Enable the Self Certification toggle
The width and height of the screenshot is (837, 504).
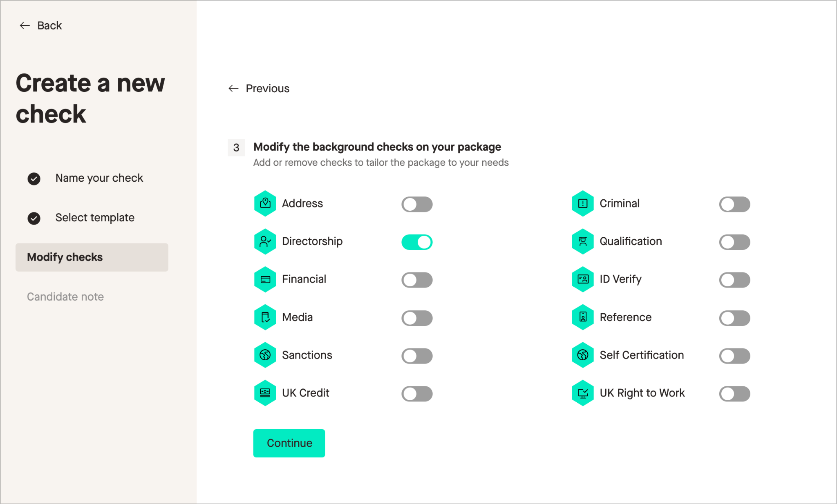(734, 356)
